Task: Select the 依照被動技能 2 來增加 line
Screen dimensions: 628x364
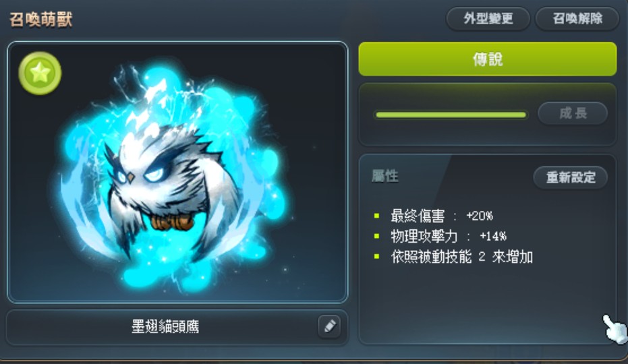Action: click(x=453, y=257)
